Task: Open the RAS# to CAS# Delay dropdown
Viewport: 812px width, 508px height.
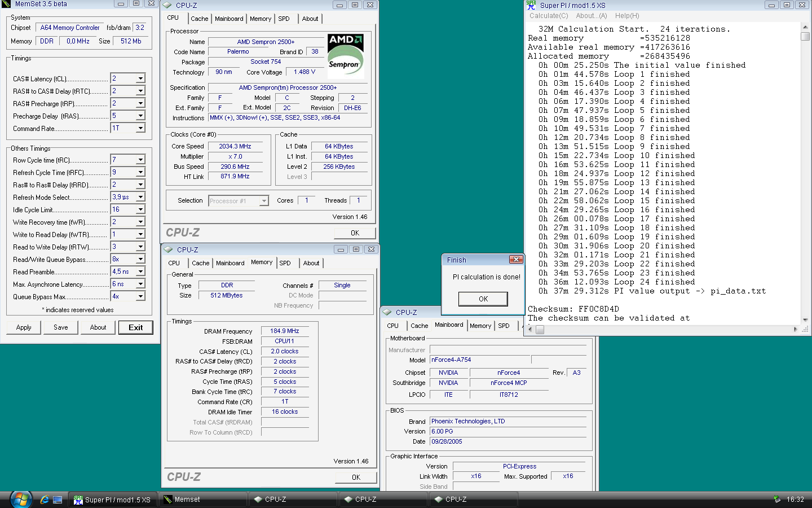Action: [x=140, y=91]
